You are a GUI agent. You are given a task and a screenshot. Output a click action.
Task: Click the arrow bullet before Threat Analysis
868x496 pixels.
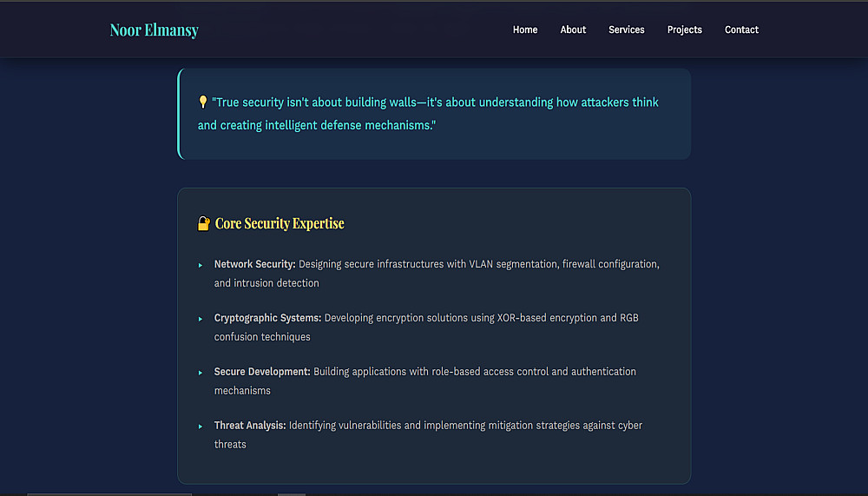point(201,427)
